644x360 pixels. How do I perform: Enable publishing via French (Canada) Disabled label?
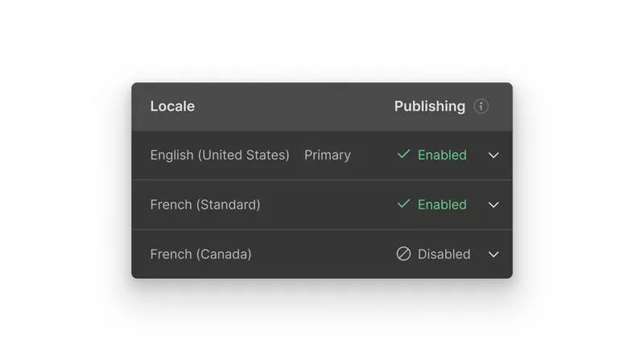click(x=444, y=254)
